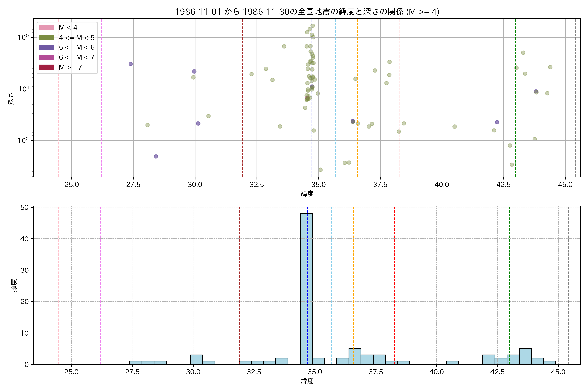This screenshot has width=588, height=392.
Task: Click the magenta 6 <= M < 7 legend swatch
Action: click(46, 57)
